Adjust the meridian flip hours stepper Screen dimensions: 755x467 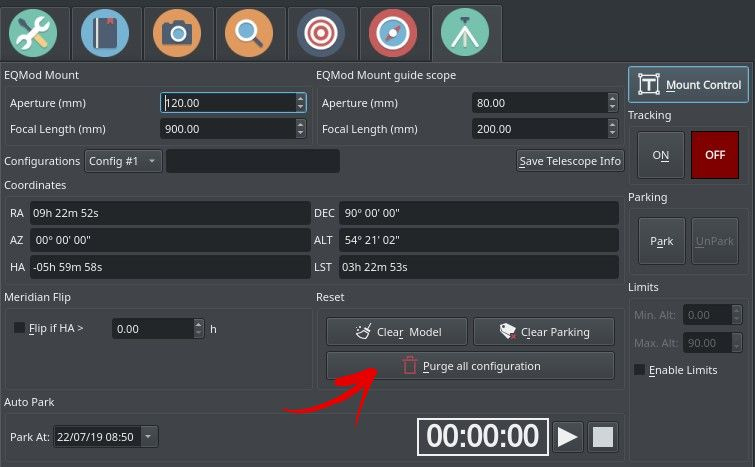point(199,329)
